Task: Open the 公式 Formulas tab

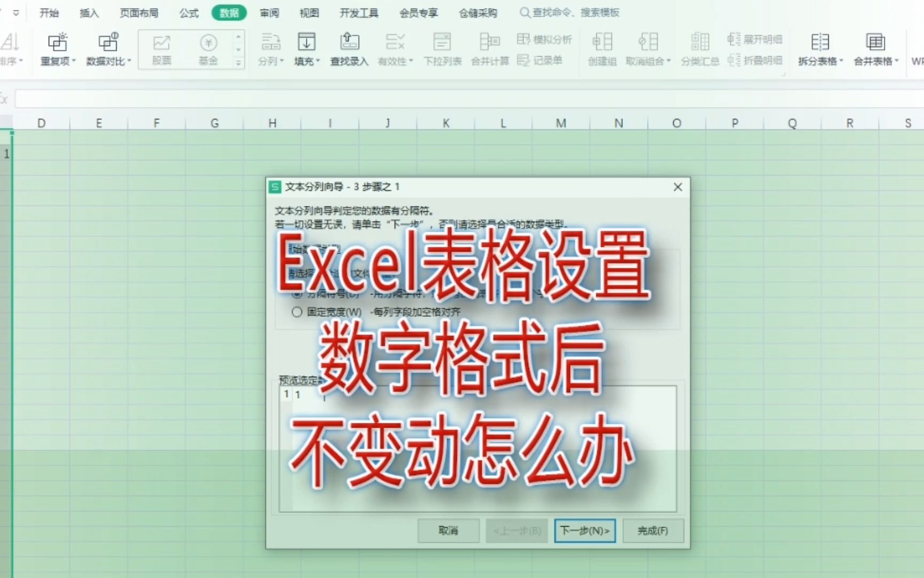Action: pyautogui.click(x=189, y=13)
